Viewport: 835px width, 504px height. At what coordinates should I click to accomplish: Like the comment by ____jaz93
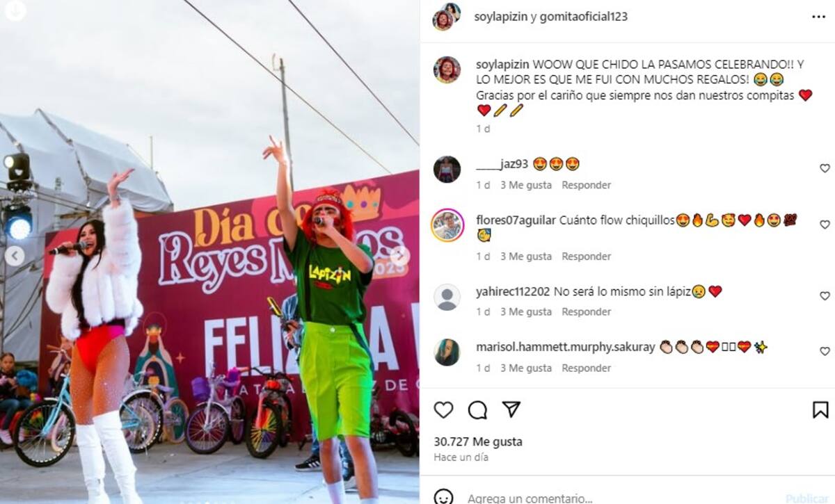825,168
